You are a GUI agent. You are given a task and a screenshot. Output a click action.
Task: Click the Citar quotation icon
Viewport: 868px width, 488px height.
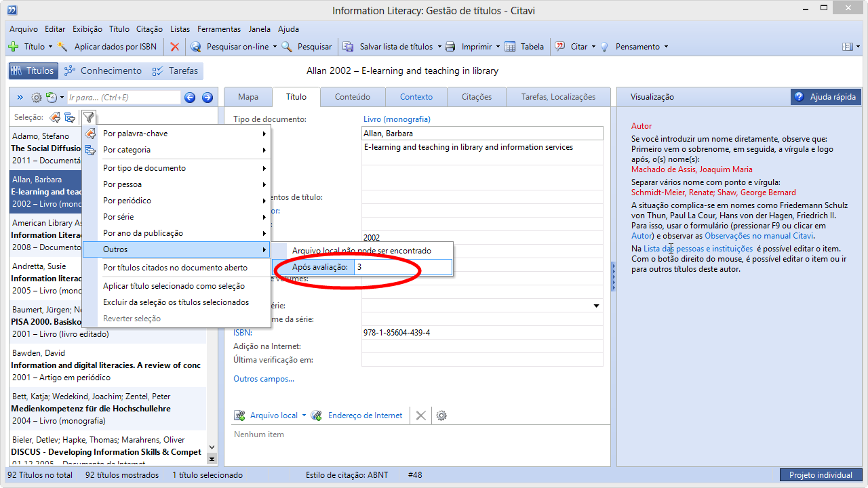(x=560, y=47)
